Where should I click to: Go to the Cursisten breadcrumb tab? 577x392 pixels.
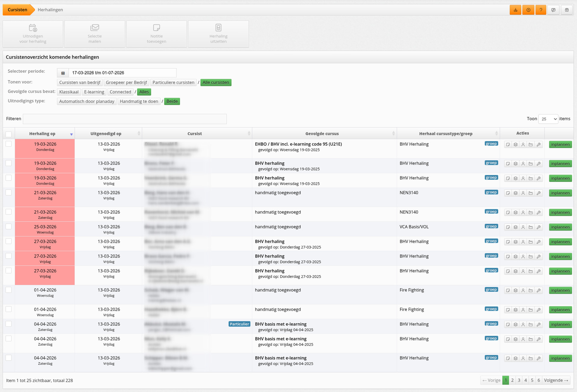[x=17, y=10]
